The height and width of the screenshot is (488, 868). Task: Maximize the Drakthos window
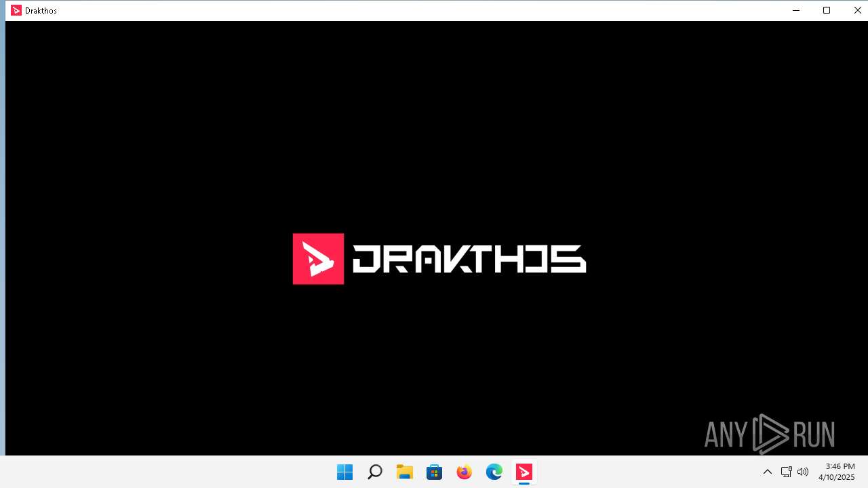[x=827, y=10]
